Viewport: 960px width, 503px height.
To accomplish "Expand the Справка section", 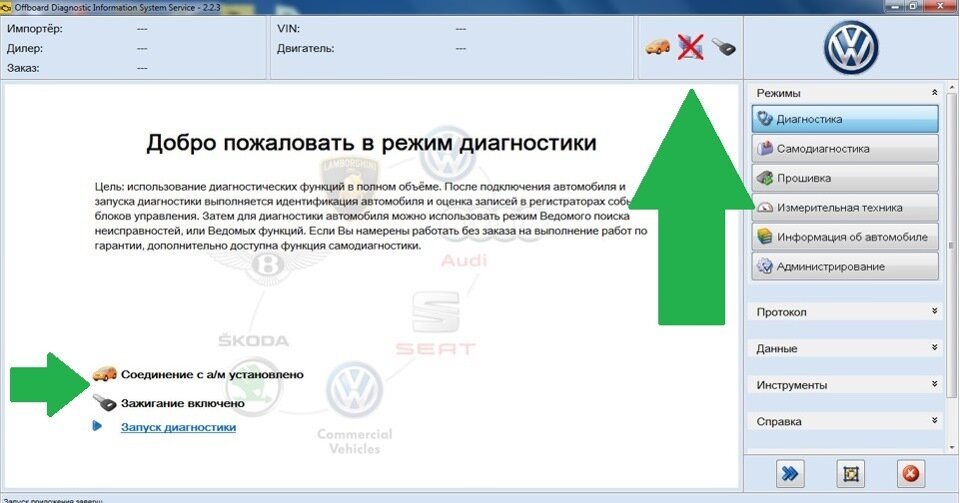I will pyautogui.click(x=934, y=421).
